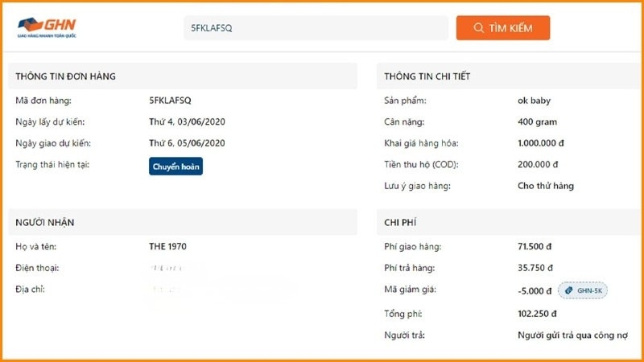
Task: Click expected pickup date Thứ 4, 03/06/2020
Action: tap(187, 122)
